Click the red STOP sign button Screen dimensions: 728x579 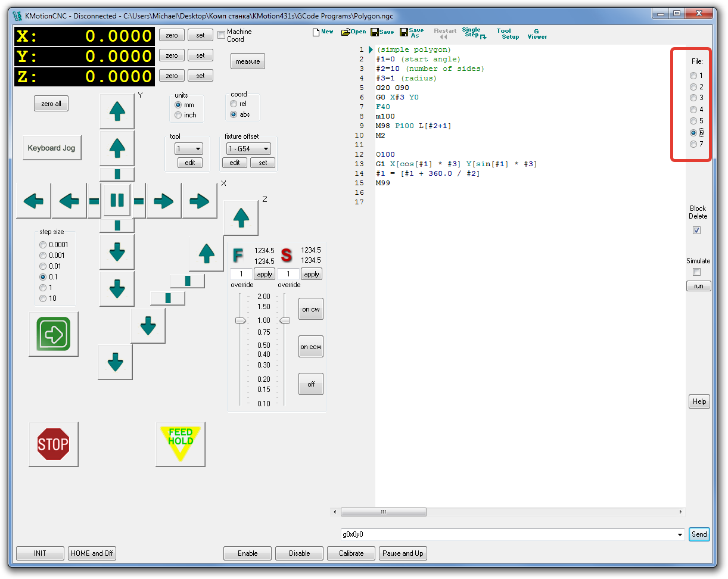53,444
